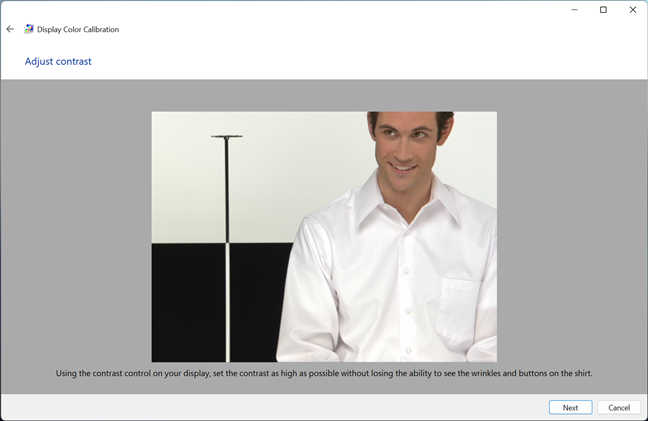Go back using the back arrow
Screen dimensions: 648x421
tap(10, 29)
